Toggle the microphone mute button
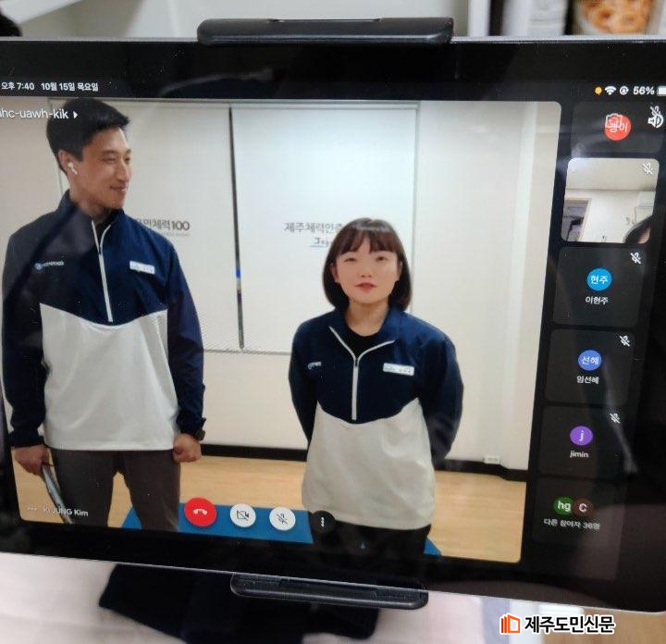 [x=282, y=519]
